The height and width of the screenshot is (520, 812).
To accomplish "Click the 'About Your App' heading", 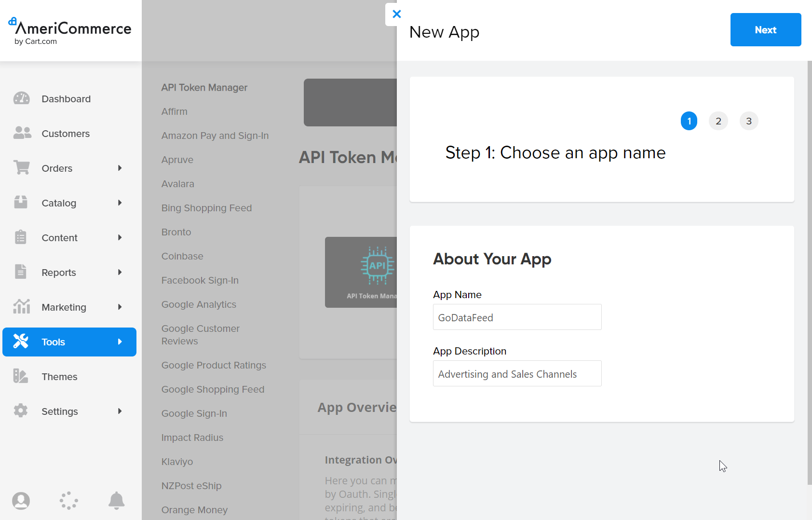I will tap(492, 259).
